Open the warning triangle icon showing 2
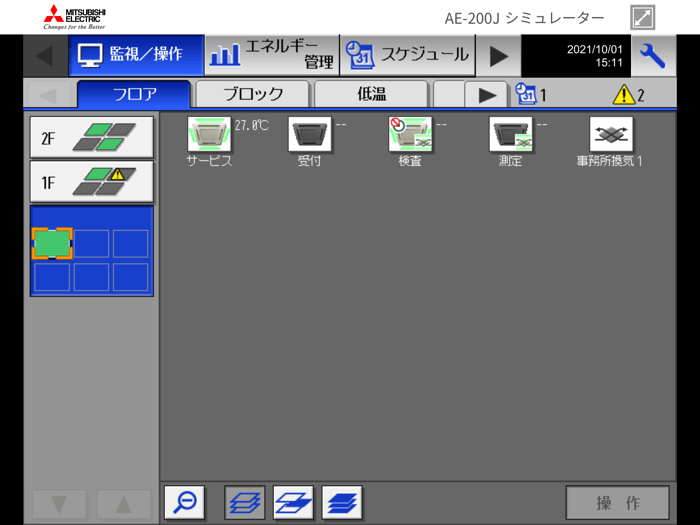Screen dimensions: 700x525 coord(629,95)
